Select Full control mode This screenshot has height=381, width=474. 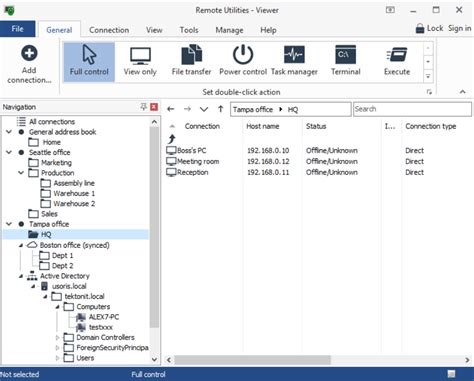89,62
